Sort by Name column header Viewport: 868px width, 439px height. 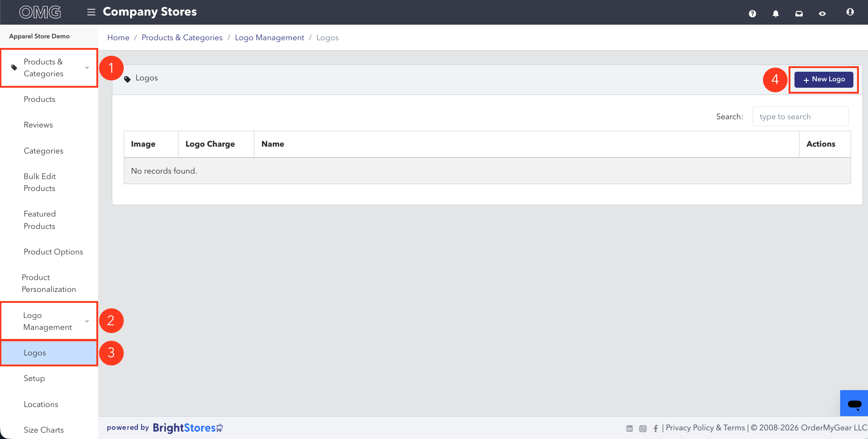click(x=526, y=144)
